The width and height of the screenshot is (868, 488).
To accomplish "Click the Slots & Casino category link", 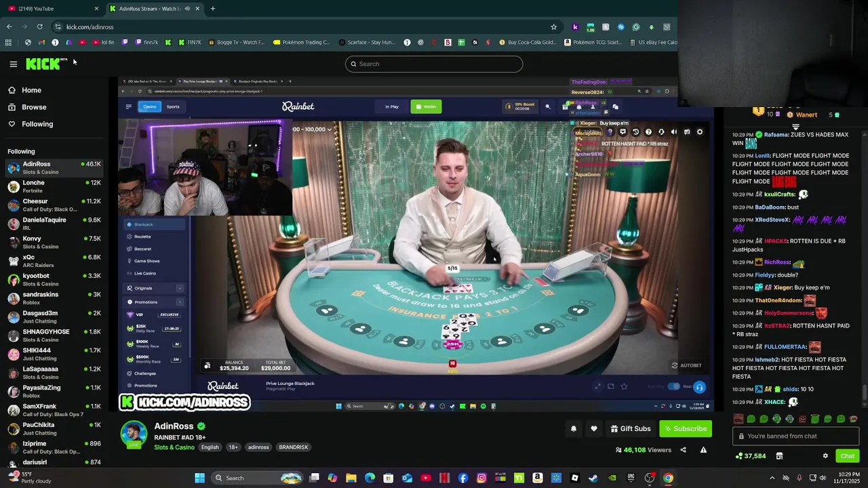I will (x=174, y=447).
